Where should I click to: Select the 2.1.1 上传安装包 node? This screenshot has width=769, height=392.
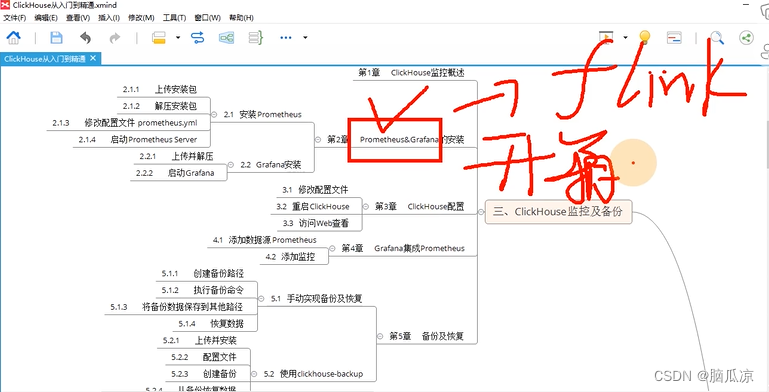tap(160, 89)
